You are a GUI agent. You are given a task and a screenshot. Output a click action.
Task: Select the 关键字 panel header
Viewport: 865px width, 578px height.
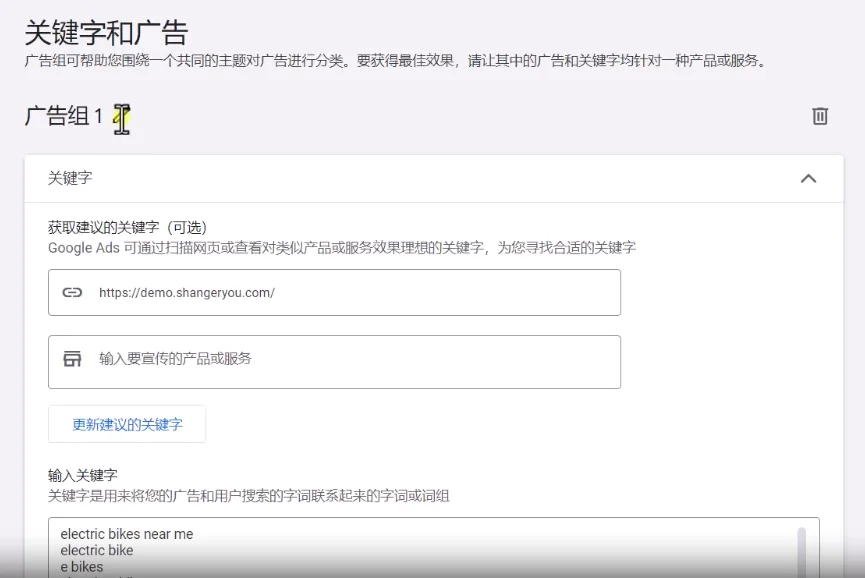point(434,179)
